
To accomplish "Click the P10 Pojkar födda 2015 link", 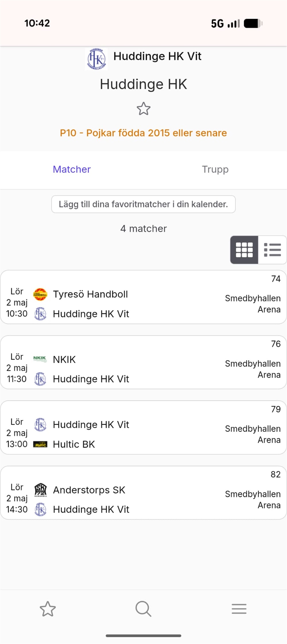I will click(143, 133).
